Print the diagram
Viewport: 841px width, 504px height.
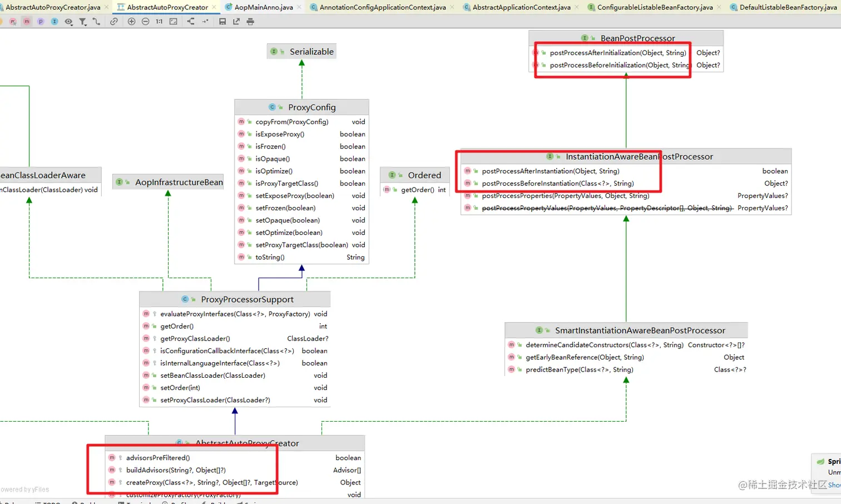250,22
